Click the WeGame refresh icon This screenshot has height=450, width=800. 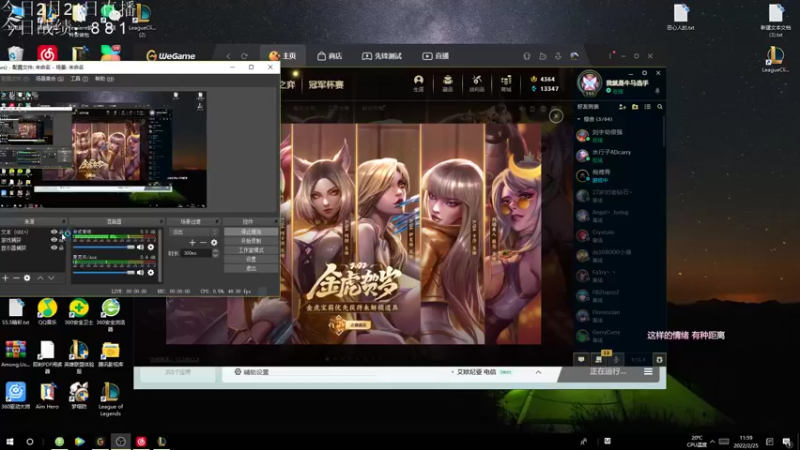click(x=244, y=56)
